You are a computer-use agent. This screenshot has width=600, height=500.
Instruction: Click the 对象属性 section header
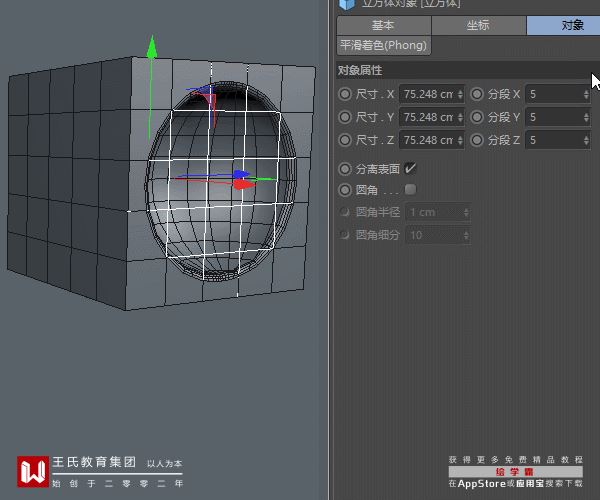pos(468,70)
